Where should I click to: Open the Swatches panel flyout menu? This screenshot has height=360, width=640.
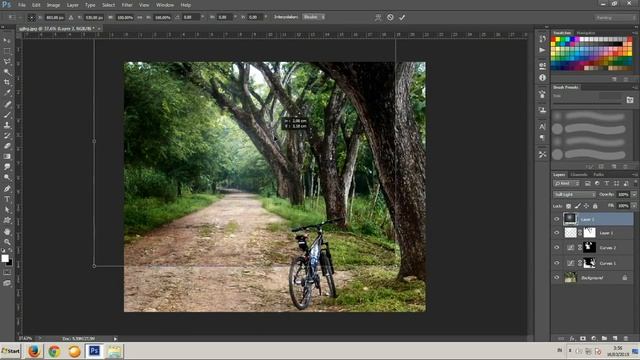(x=634, y=33)
